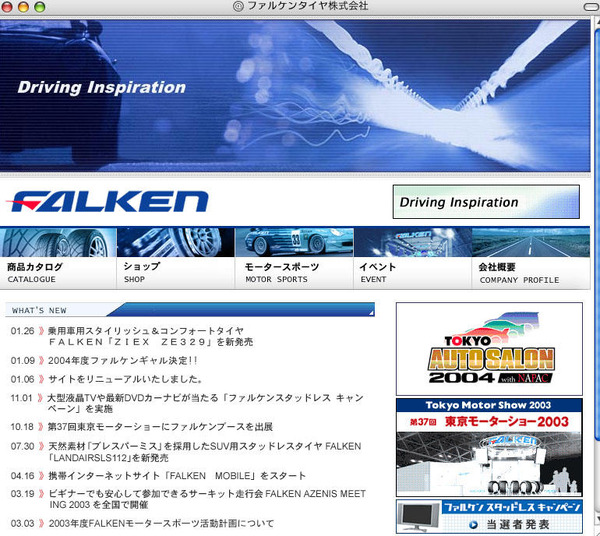This screenshot has width=600, height=536.
Task: Click the arrow bullet beside 03.19
Action: [41, 494]
